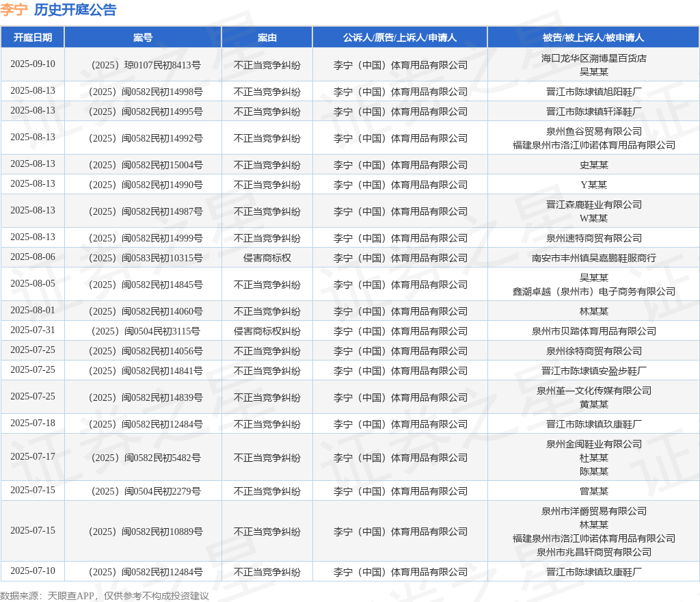Select case number (2025)闽0582民初14987号
700x602 pixels.
click(x=146, y=211)
